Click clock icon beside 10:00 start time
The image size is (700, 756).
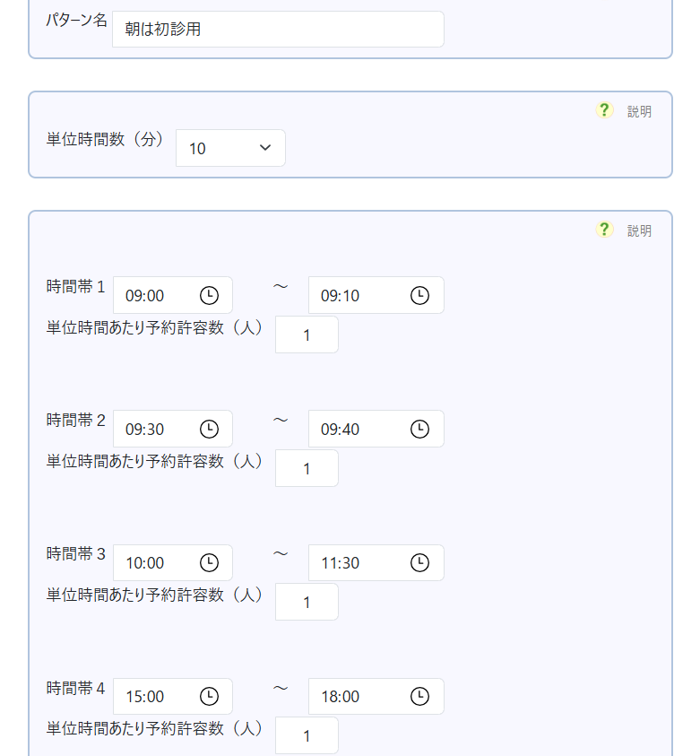coord(208,562)
